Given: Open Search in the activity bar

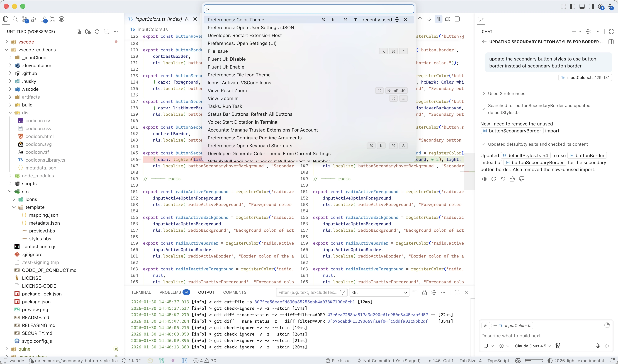Looking at the screenshot, I should [15, 19].
